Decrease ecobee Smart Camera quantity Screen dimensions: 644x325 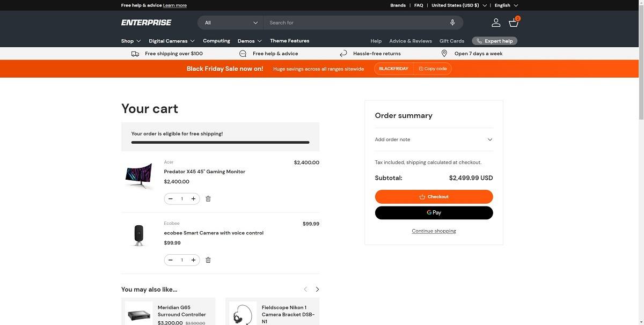(170, 260)
